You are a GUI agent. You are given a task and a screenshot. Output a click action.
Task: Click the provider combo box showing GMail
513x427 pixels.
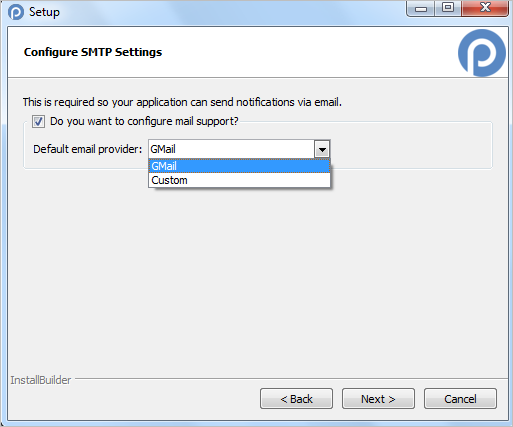click(x=239, y=149)
